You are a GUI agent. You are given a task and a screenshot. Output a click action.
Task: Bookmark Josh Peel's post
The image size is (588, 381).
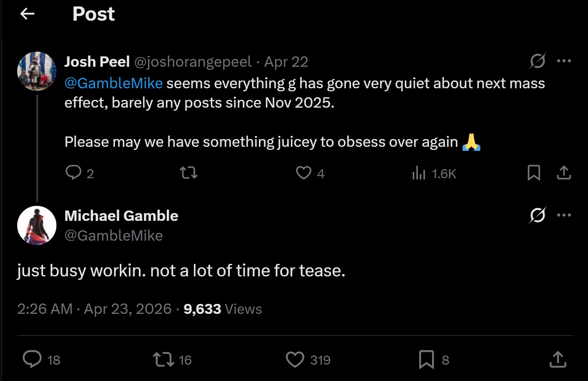534,173
